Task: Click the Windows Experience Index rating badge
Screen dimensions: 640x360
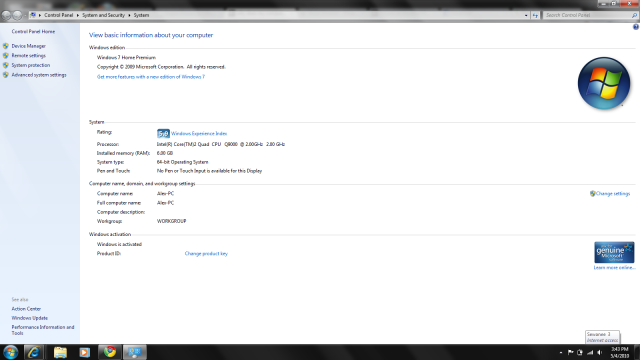Action: coord(163,133)
